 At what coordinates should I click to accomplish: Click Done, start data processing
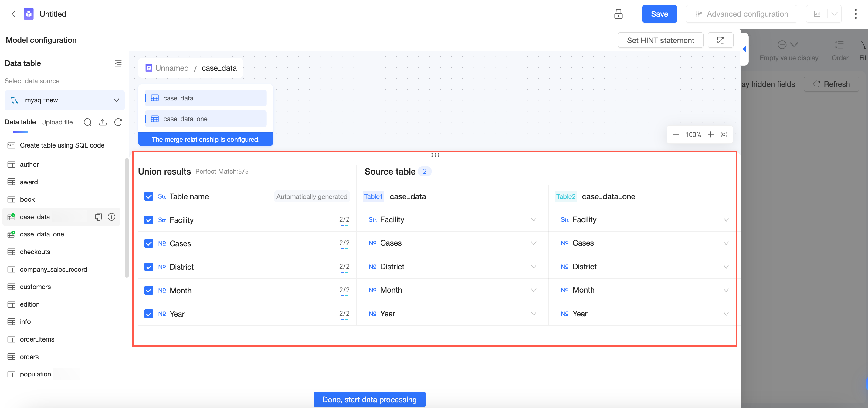369,399
